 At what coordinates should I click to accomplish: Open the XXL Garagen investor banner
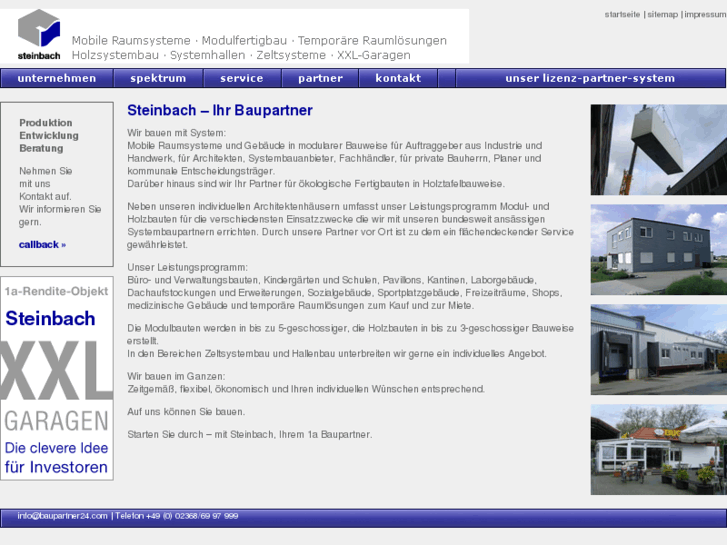click(x=57, y=378)
